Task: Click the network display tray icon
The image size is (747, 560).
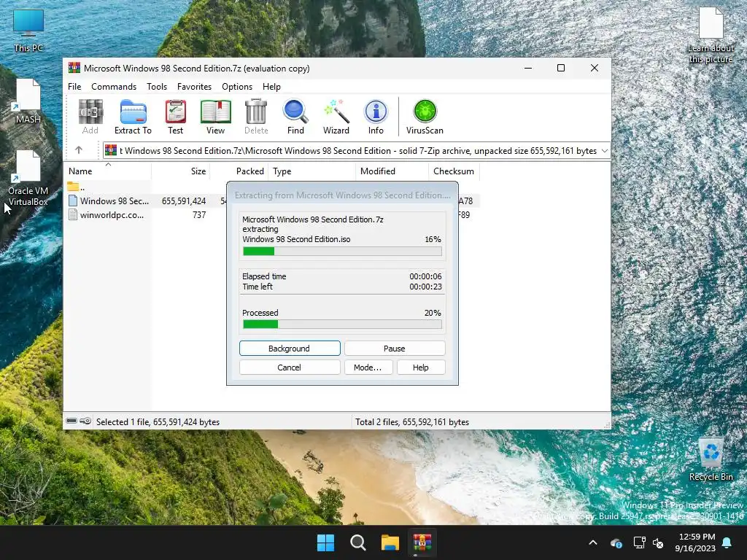Action: (639, 542)
